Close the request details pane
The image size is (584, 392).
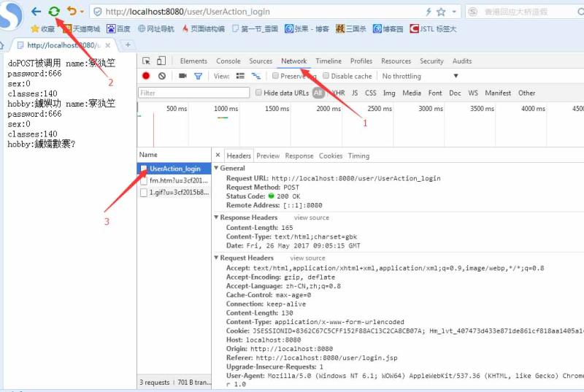pyautogui.click(x=218, y=155)
